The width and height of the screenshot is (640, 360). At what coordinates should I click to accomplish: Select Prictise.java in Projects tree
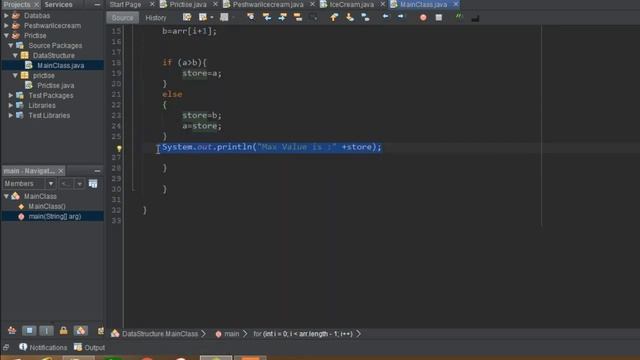[x=56, y=85]
